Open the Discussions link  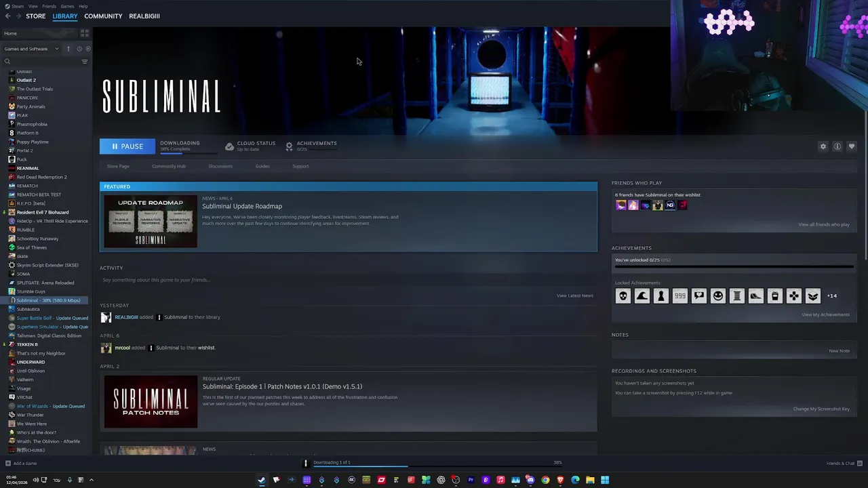tap(220, 166)
